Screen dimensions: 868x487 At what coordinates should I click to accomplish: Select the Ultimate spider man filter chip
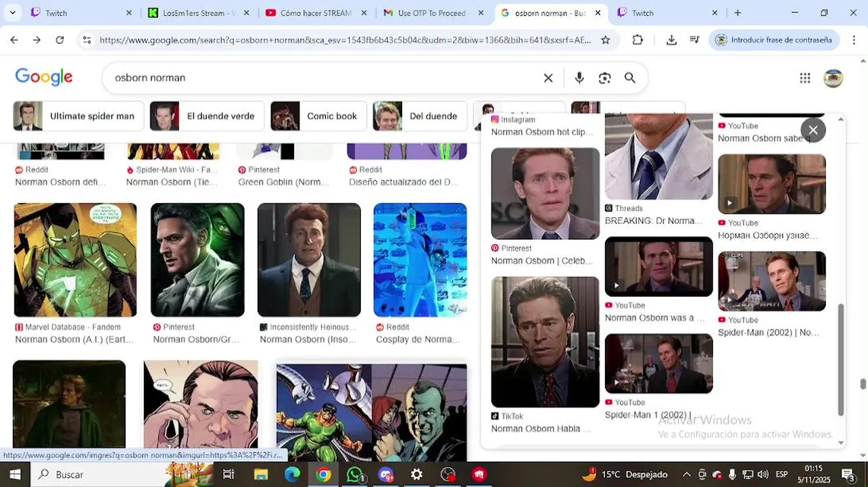78,116
